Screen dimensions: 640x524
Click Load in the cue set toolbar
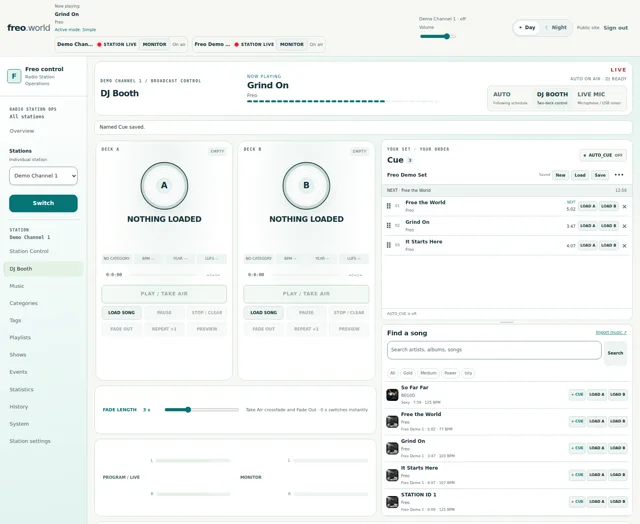point(580,175)
